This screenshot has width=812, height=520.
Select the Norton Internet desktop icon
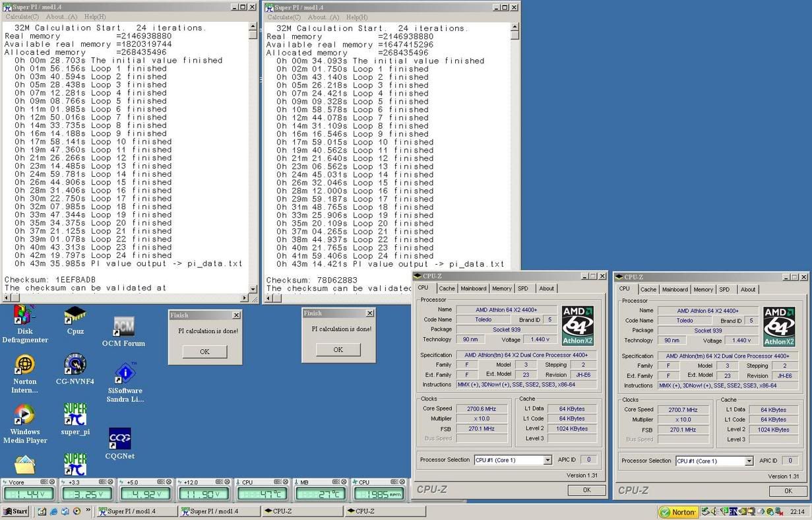[25, 374]
